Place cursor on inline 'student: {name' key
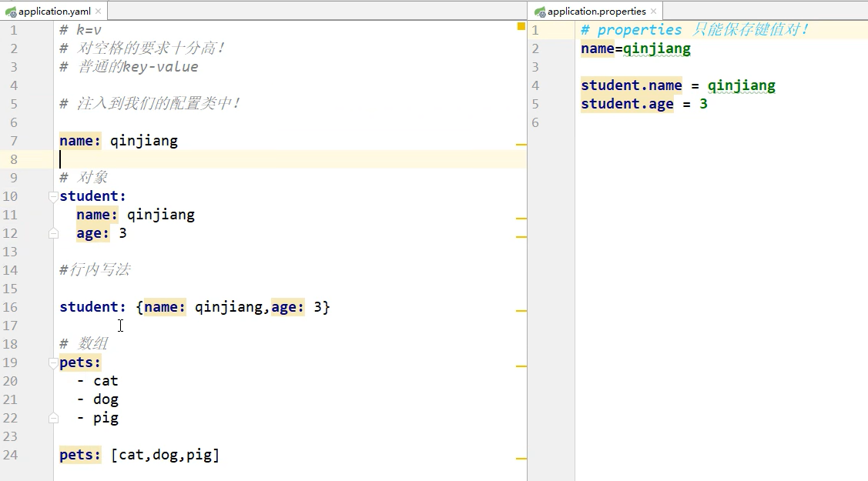This screenshot has height=481, width=868. (92, 307)
